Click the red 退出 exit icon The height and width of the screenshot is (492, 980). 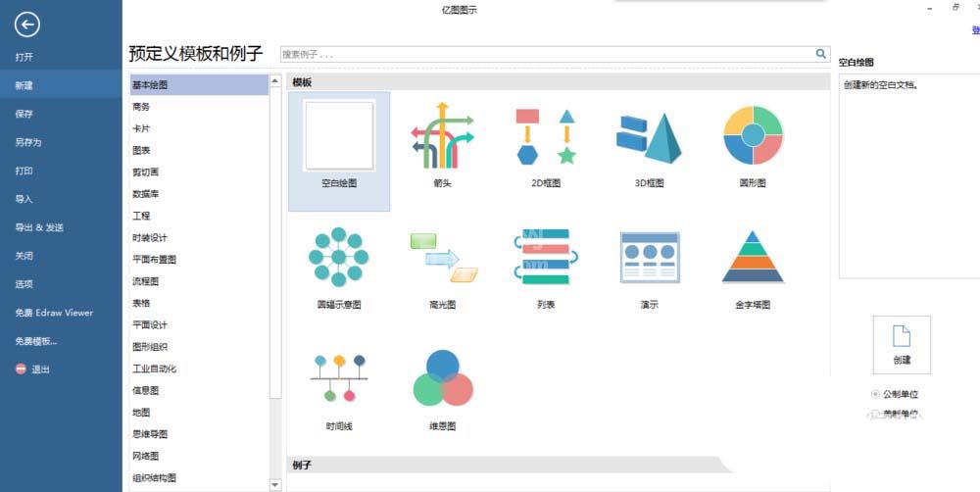click(21, 369)
